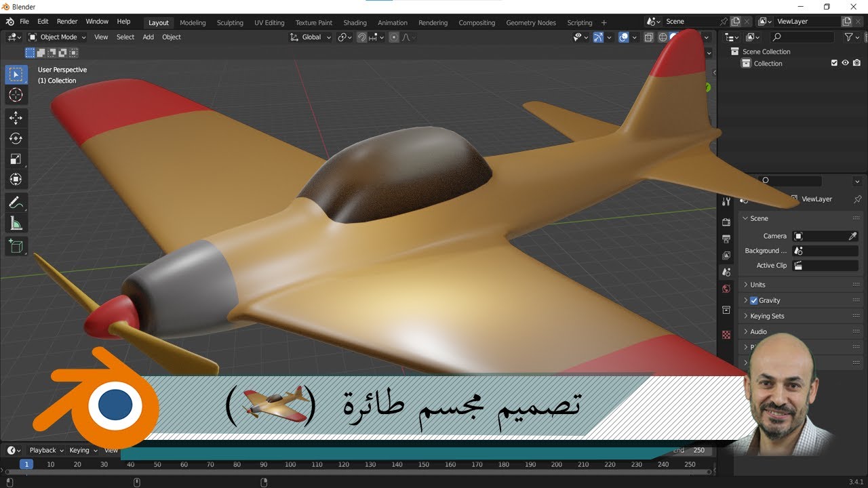Image resolution: width=868 pixels, height=488 pixels.
Task: Select the extend selection mode icon
Action: 41,52
